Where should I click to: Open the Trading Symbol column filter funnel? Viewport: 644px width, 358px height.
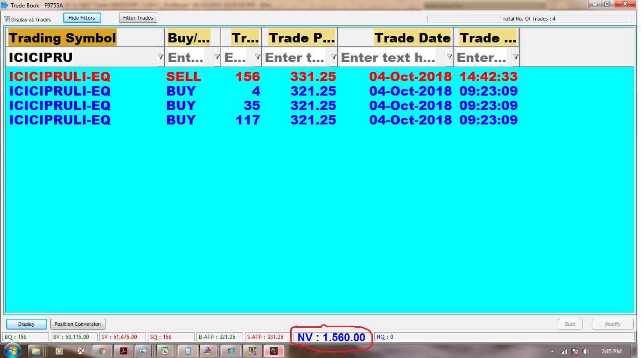[x=161, y=57]
